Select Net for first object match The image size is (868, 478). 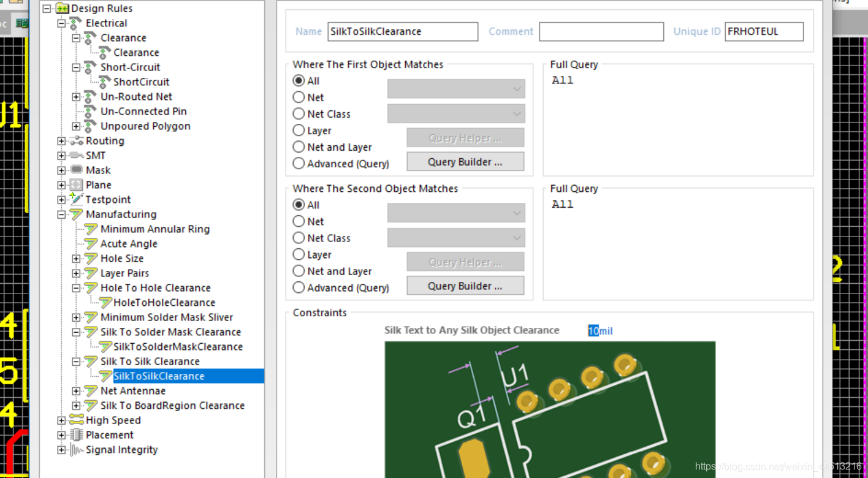point(299,97)
